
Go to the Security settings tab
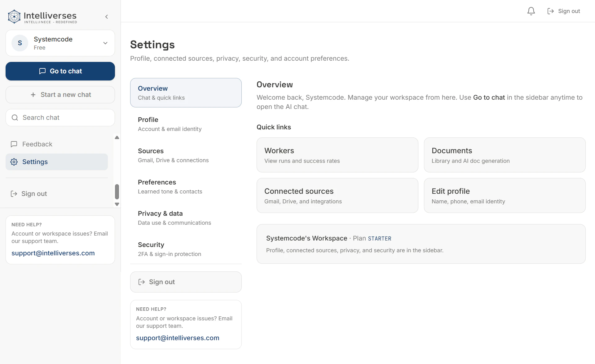(x=186, y=249)
